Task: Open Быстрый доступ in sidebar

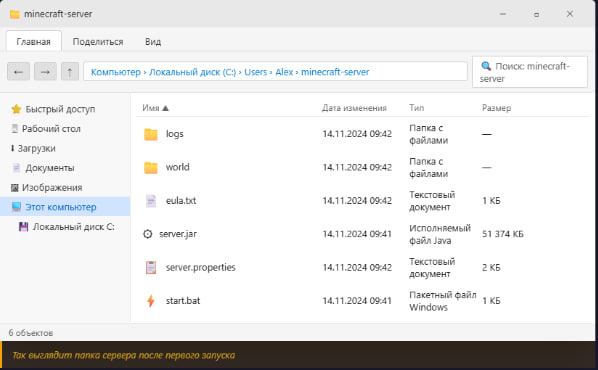Action: [65, 109]
